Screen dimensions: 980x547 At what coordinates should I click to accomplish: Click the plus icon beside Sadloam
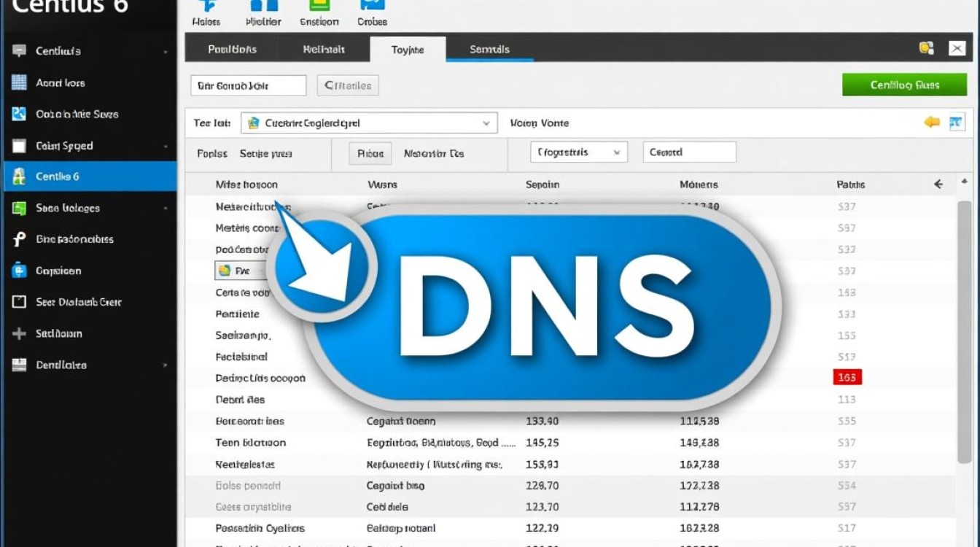click(x=19, y=333)
